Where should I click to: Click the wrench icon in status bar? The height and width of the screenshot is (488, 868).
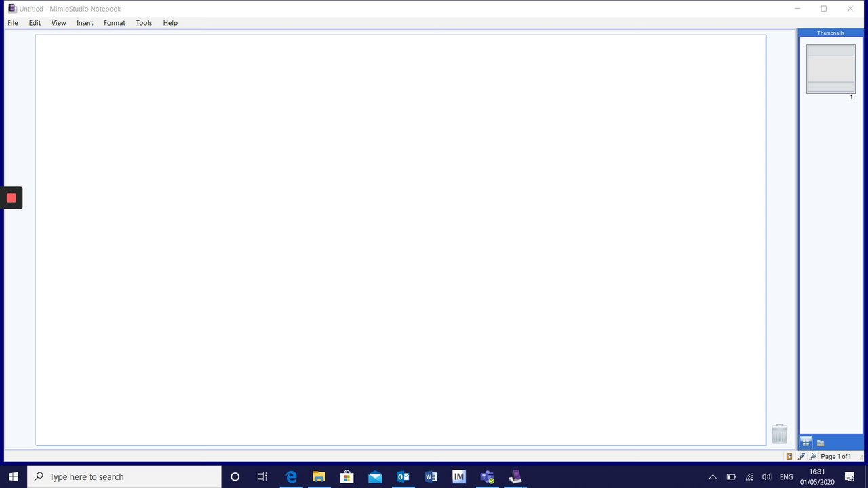(812, 457)
